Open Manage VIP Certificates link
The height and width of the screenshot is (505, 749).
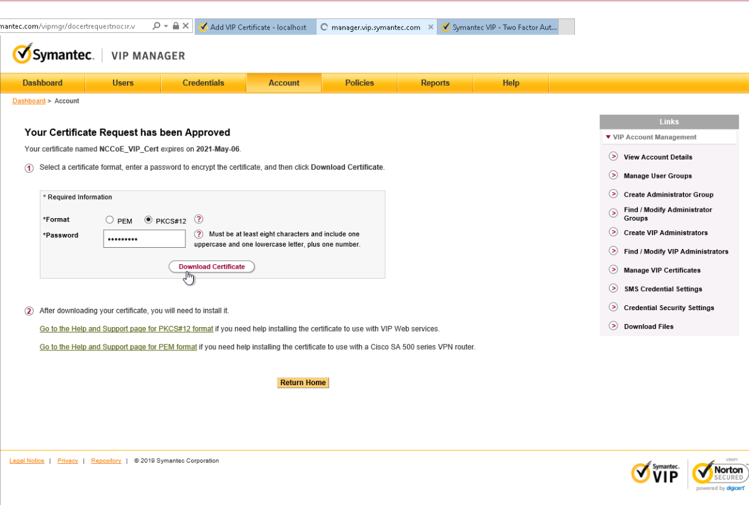tap(662, 270)
